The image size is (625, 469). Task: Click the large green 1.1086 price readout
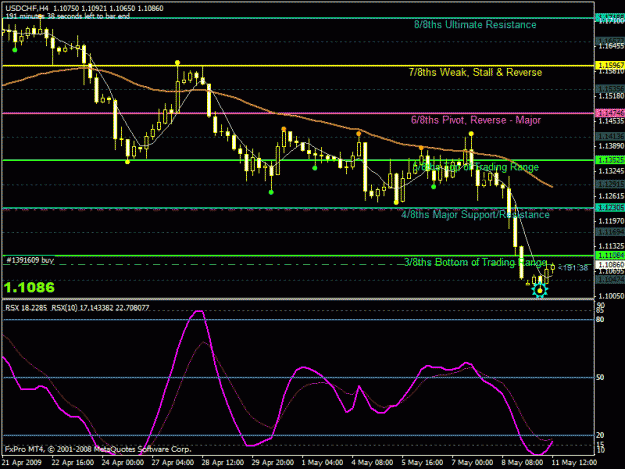(x=29, y=287)
